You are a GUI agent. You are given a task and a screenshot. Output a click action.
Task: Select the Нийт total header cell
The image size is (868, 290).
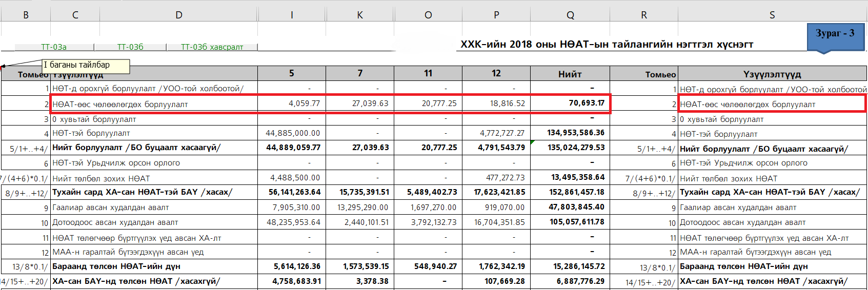[570, 74]
